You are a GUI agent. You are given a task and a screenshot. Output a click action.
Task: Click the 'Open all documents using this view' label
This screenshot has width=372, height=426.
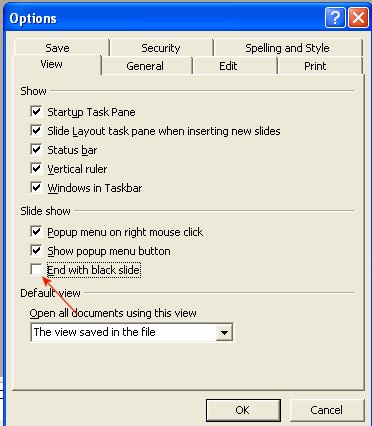pyautogui.click(x=113, y=313)
